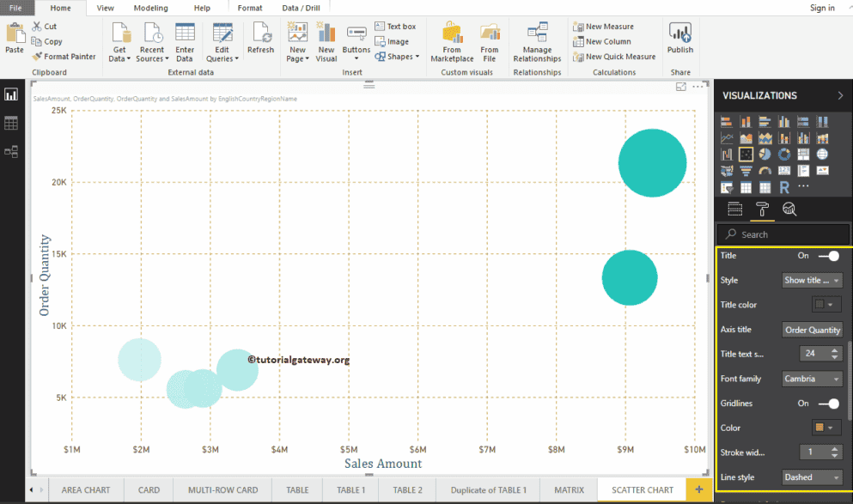Switch to Data view in left sidebar
Image resolution: width=853 pixels, height=504 pixels.
(x=11, y=124)
